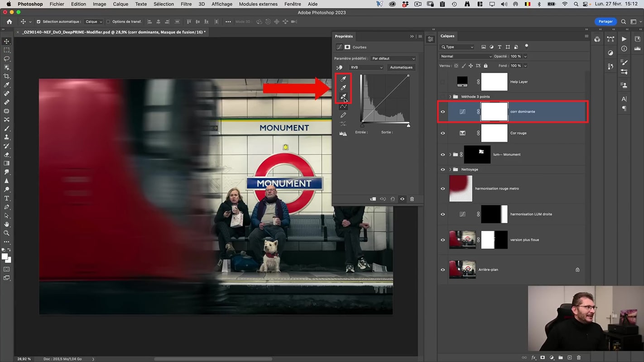The height and width of the screenshot is (362, 644).
Task: Select the Clone Stamp tool
Action: point(7,137)
